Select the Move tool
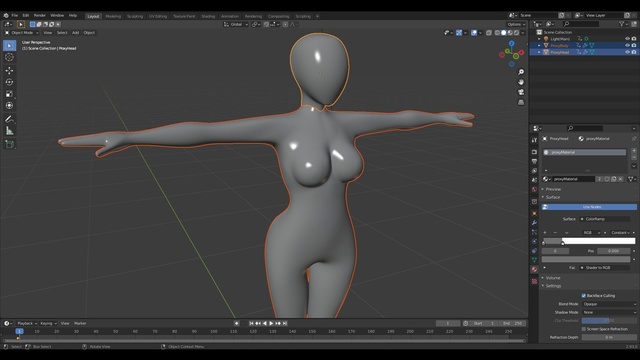 click(x=9, y=70)
